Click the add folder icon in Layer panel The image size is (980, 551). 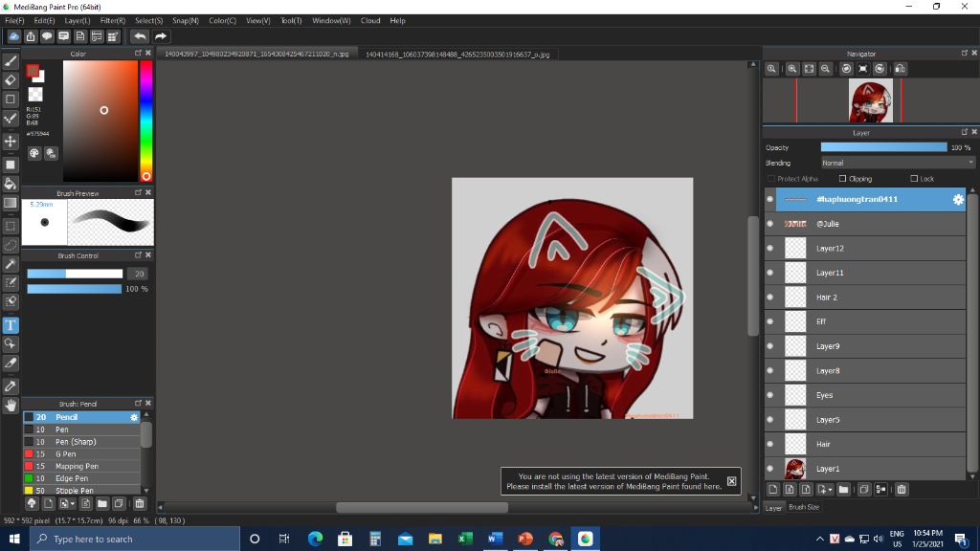[843, 489]
